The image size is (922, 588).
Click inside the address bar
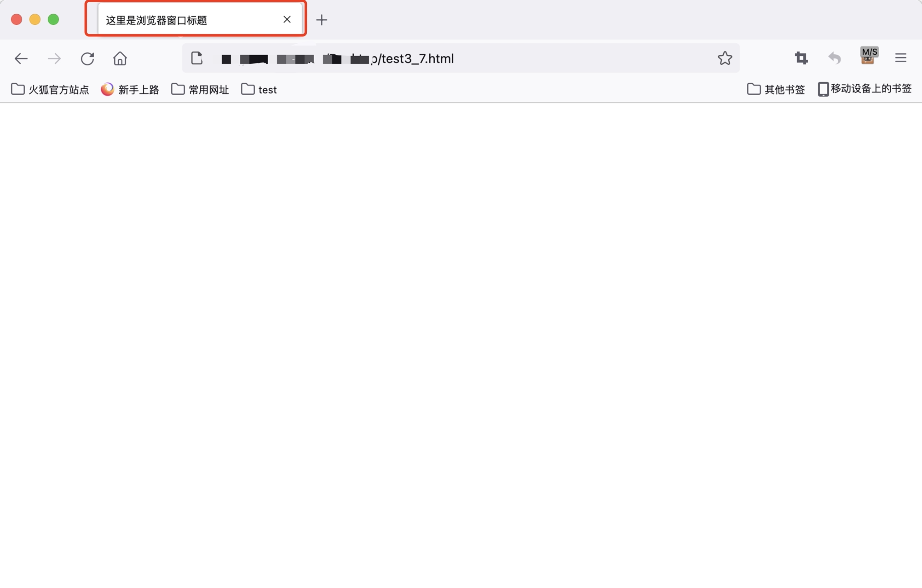pyautogui.click(x=552, y=58)
